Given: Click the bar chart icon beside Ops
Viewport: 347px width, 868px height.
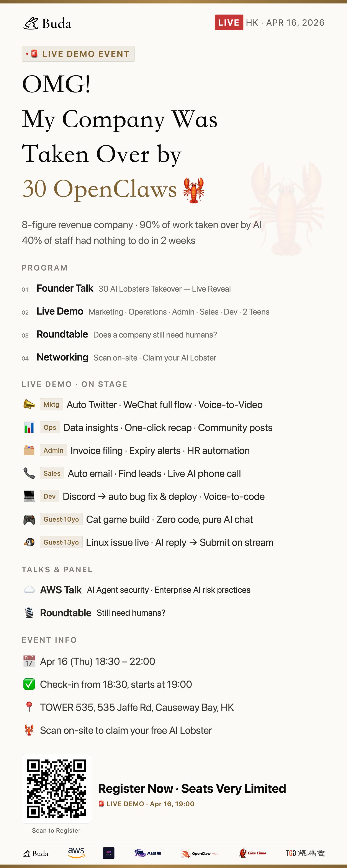Looking at the screenshot, I should coord(29,427).
